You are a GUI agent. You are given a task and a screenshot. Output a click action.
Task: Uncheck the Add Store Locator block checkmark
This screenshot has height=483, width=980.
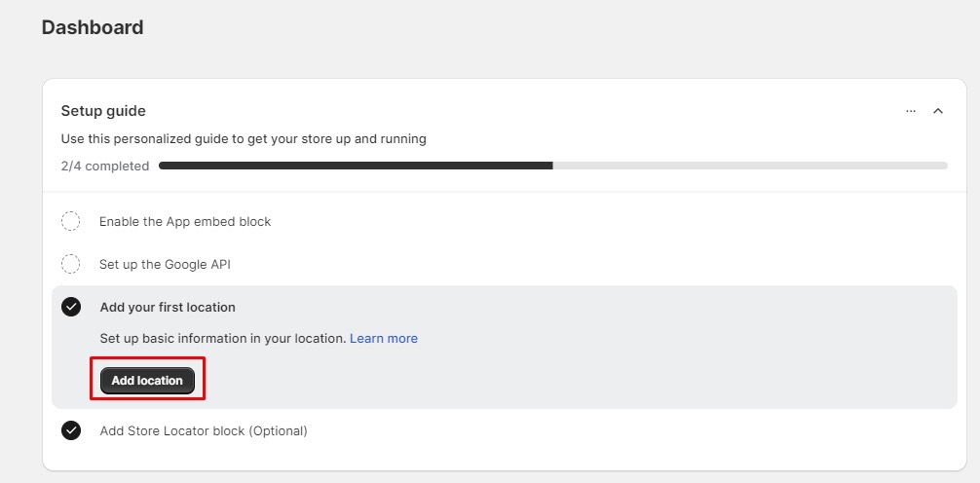point(71,430)
